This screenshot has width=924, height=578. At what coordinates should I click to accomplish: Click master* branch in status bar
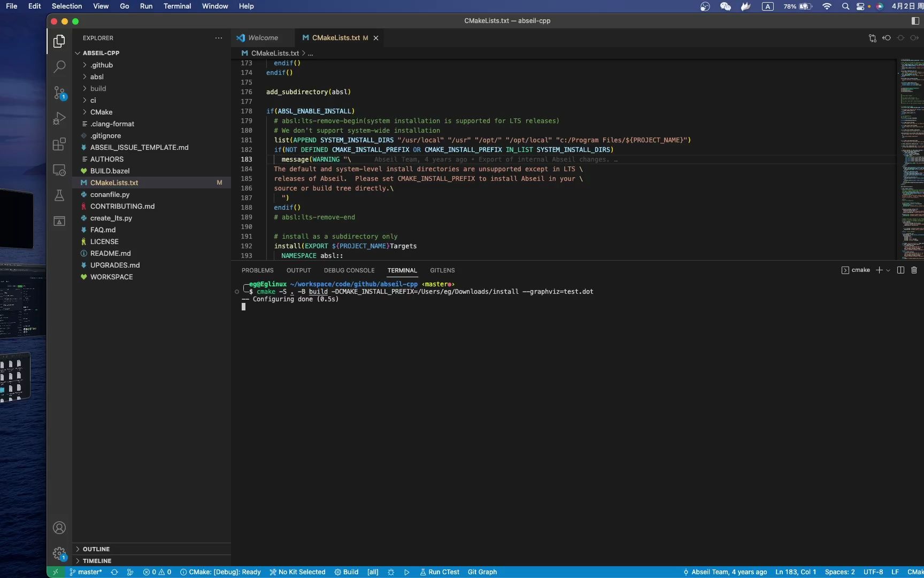tap(86, 572)
